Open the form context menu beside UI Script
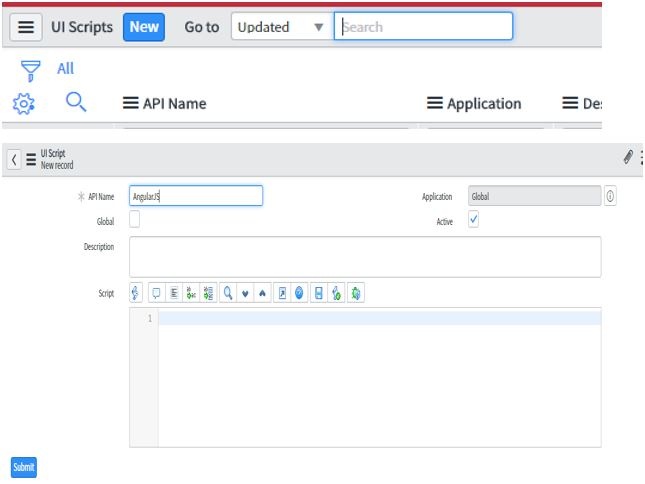 tap(31, 159)
